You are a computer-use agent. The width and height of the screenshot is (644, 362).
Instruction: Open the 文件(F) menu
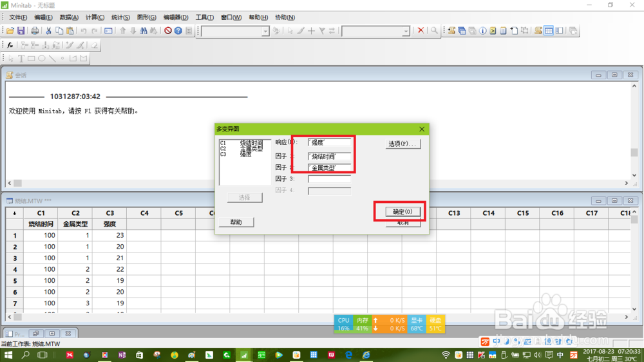coord(18,17)
